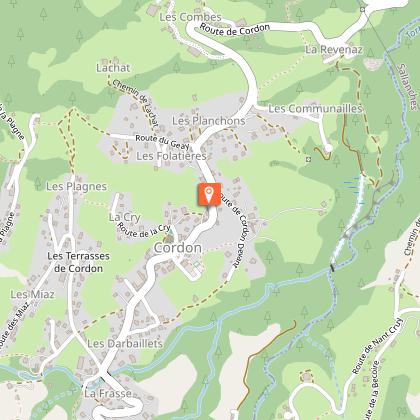Click the Les Planchons place name
Screen dimensions: 420x420
point(209,121)
